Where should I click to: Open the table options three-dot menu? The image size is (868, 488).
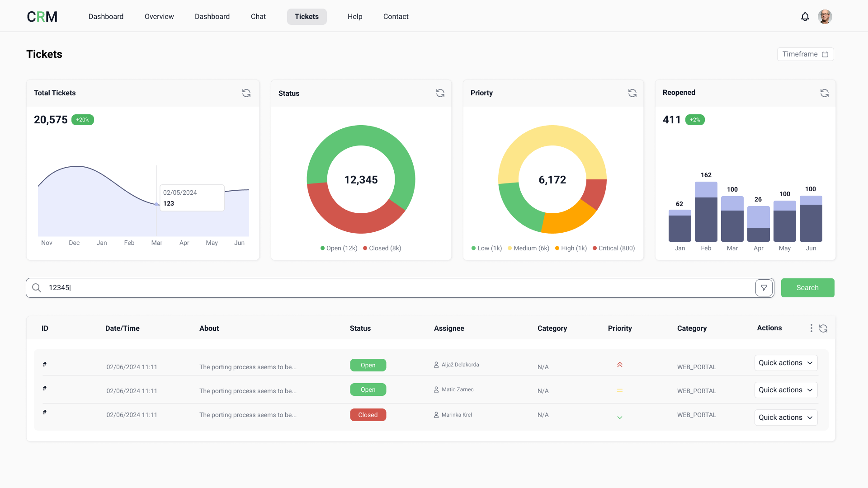811,328
